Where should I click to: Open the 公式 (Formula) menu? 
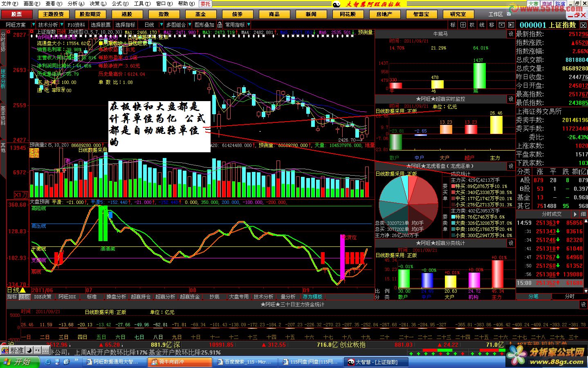pos(120,4)
